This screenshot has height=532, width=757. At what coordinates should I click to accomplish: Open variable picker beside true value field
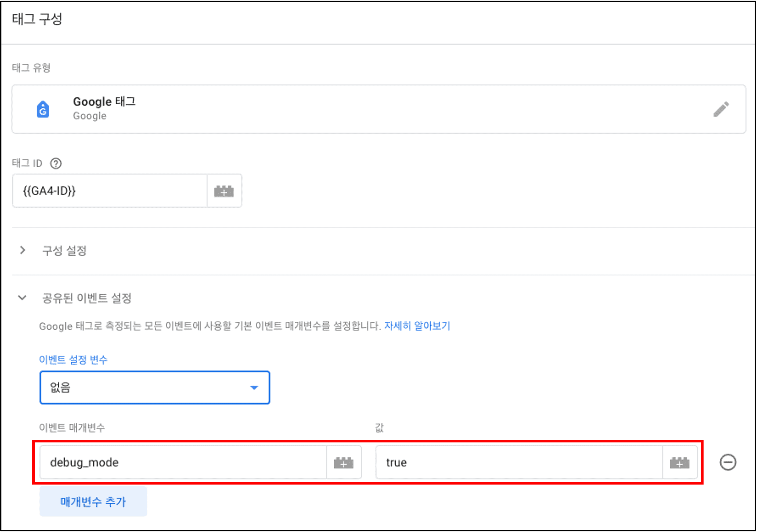click(680, 462)
